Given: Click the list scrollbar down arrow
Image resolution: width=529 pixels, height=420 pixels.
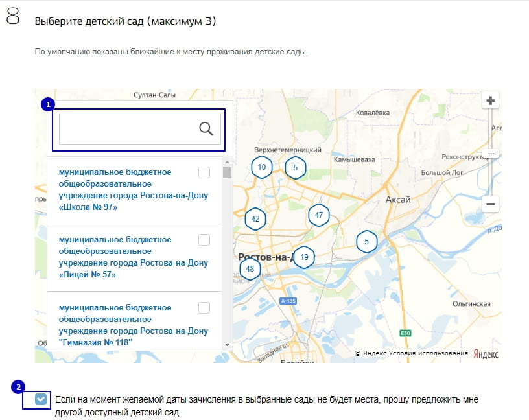Looking at the screenshot, I should [227, 344].
